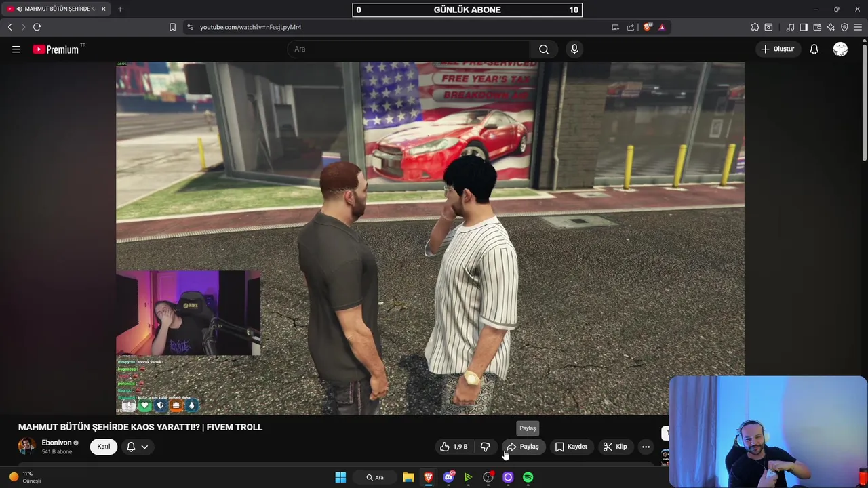Activate voice search microphone

(x=574, y=49)
